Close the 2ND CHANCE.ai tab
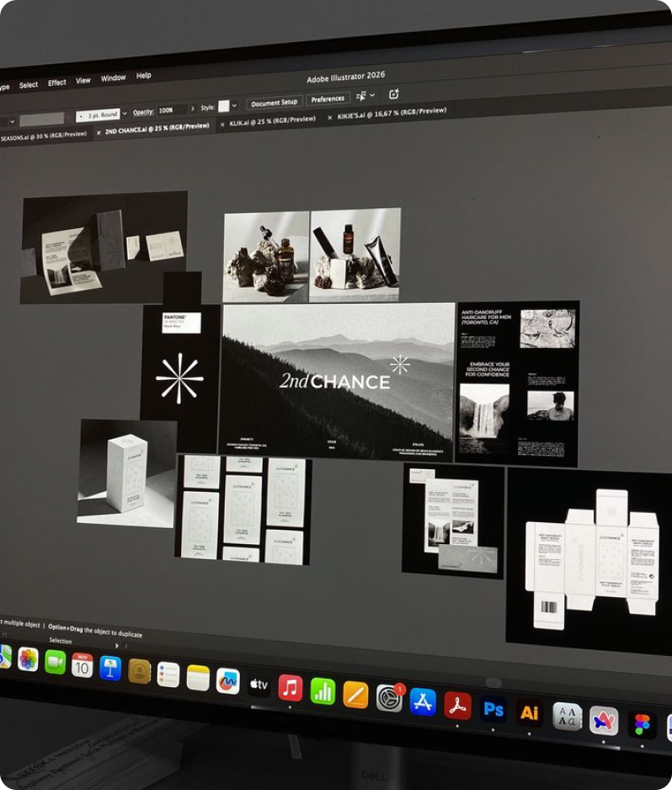This screenshot has width=672, height=790. [99, 133]
